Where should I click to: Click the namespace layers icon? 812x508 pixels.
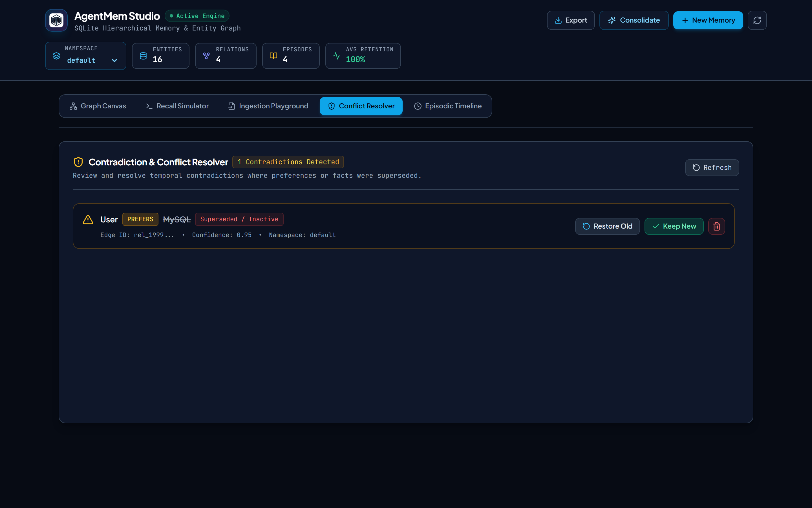tap(56, 56)
